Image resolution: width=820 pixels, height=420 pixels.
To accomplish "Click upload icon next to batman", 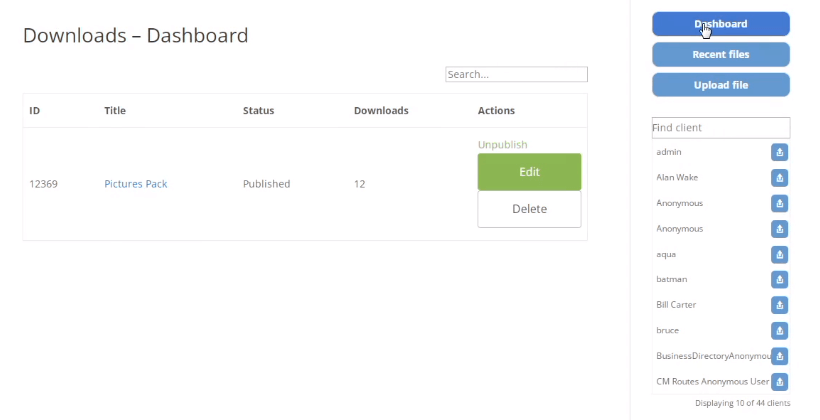I will click(780, 280).
